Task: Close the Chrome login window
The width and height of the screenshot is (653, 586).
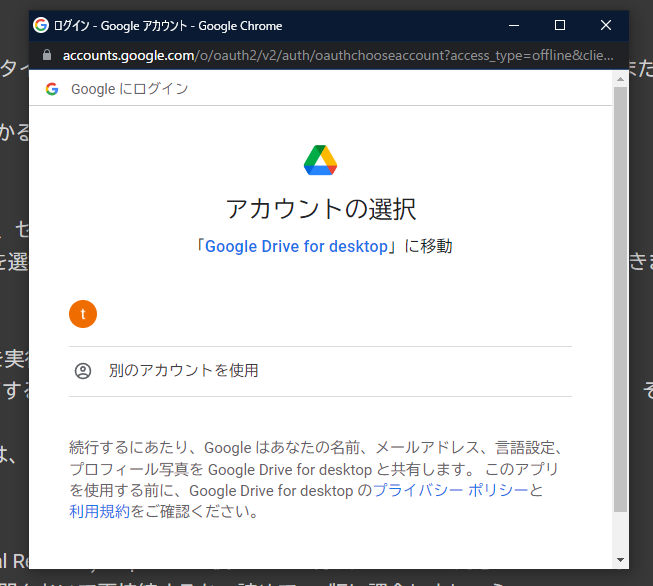Action: click(606, 25)
